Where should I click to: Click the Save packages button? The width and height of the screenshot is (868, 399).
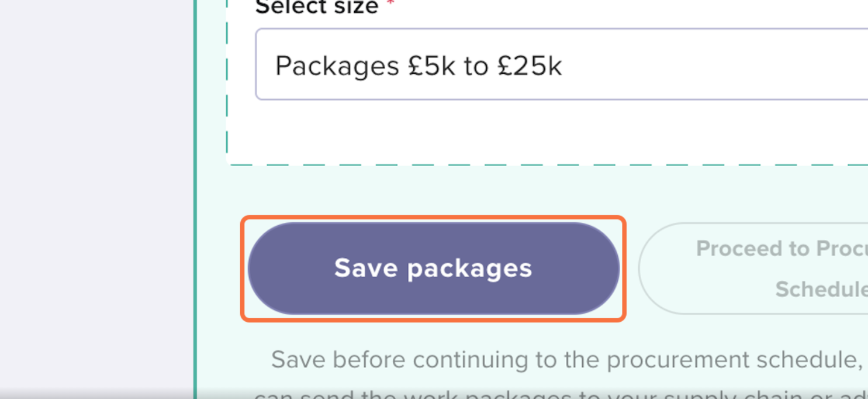(x=433, y=269)
